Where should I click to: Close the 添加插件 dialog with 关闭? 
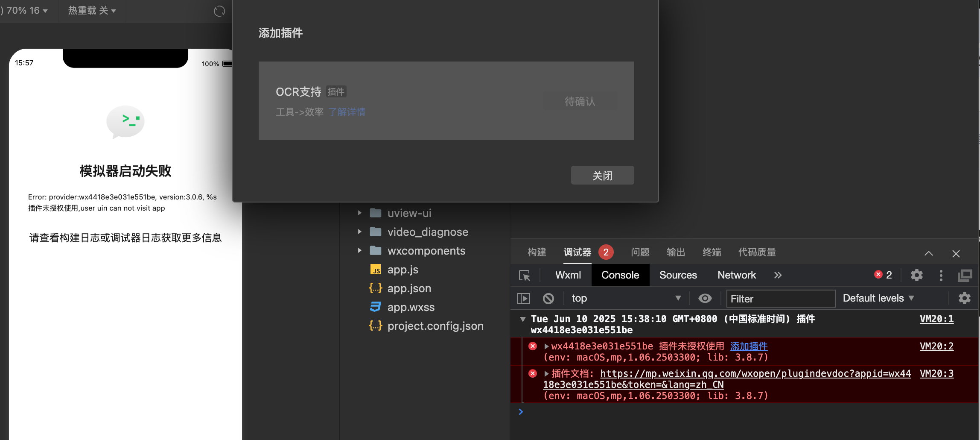pyautogui.click(x=602, y=175)
